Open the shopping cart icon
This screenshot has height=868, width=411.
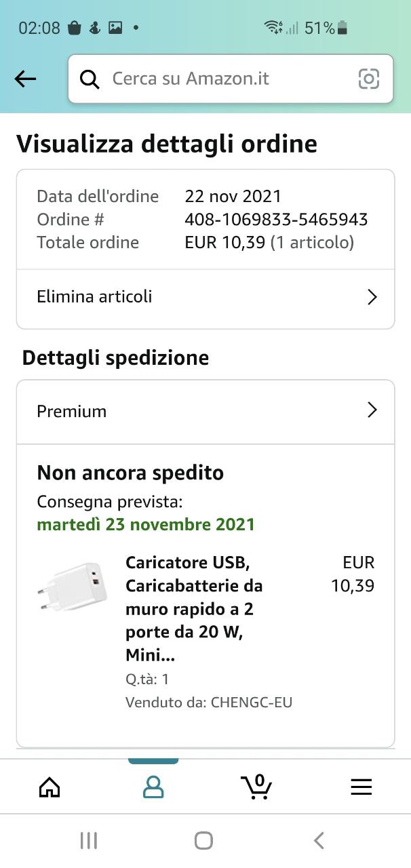(x=256, y=787)
